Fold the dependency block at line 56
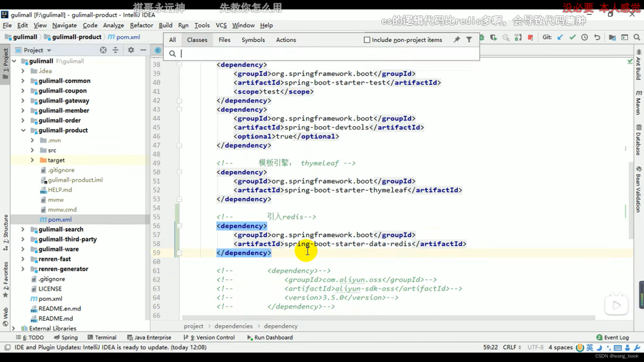644x362 pixels. (180, 226)
